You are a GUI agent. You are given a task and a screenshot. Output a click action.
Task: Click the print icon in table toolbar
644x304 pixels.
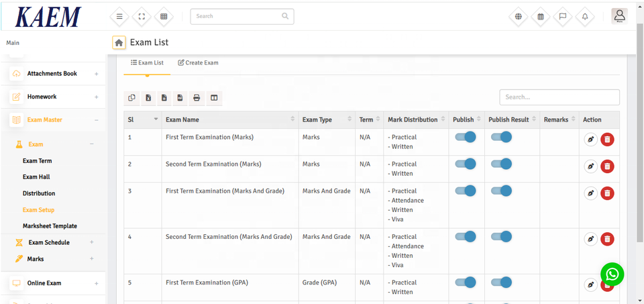pyautogui.click(x=197, y=98)
